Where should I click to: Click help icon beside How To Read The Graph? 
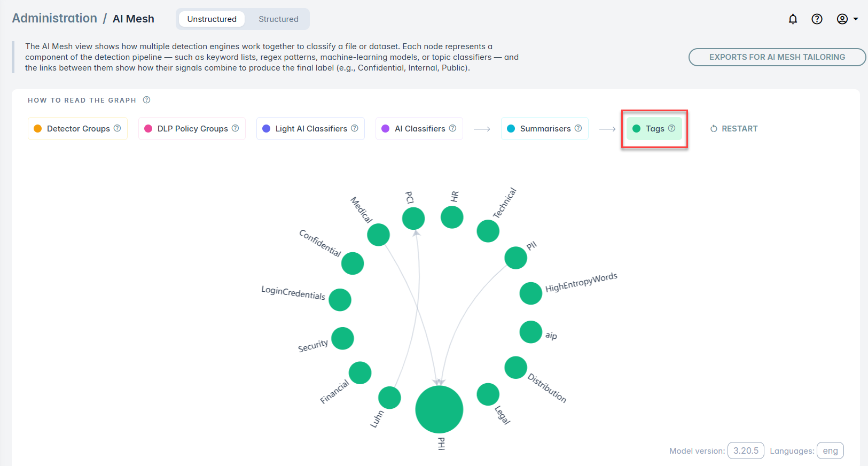point(146,100)
